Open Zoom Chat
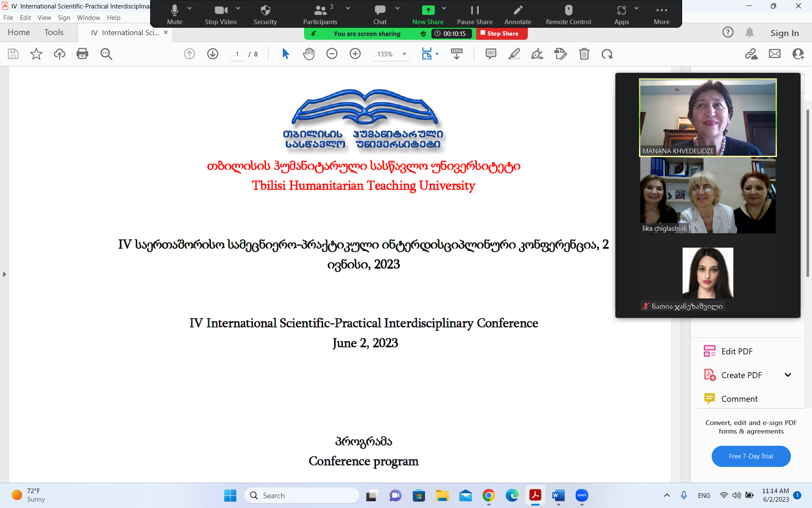 [380, 15]
